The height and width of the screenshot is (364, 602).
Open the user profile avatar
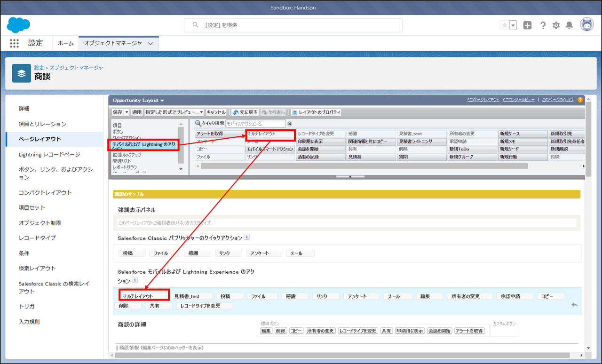[x=586, y=25]
